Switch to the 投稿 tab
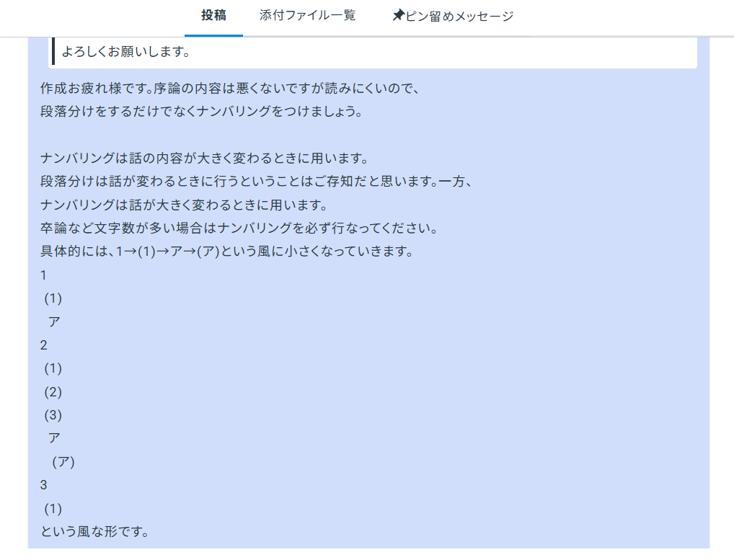 tap(213, 15)
